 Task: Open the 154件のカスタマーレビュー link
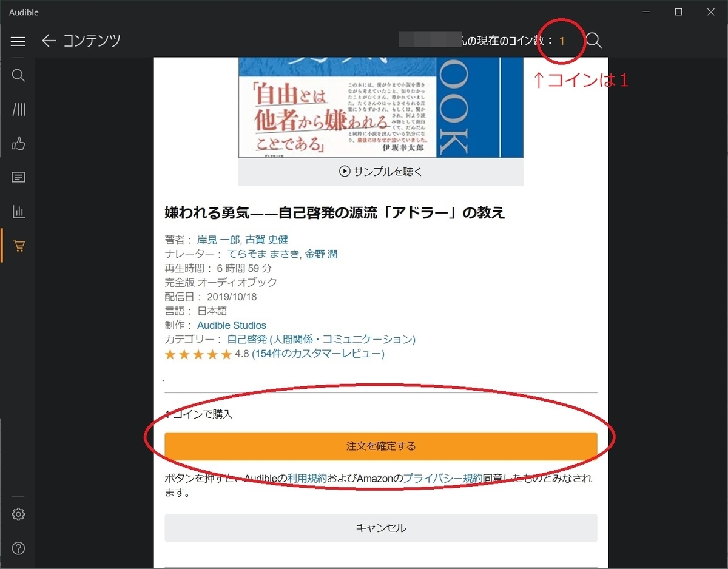click(318, 354)
